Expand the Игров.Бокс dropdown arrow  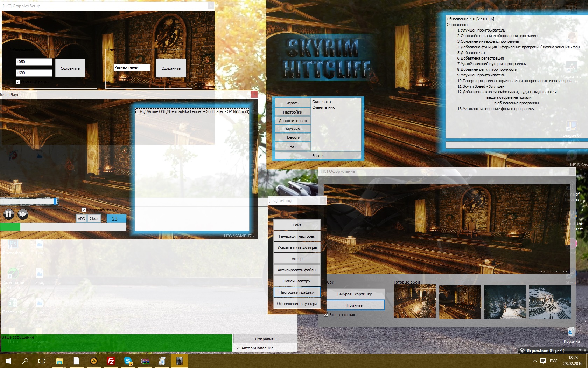(580, 350)
